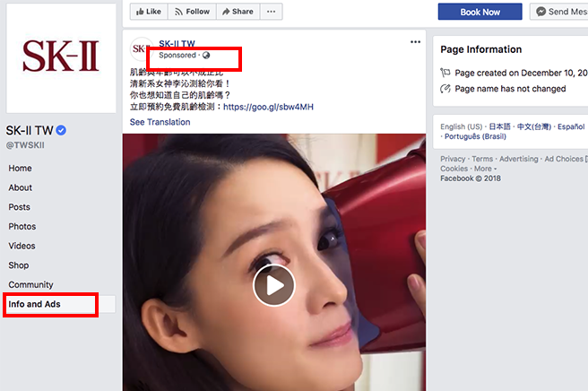
Task: Open the Cookies footer link
Action: tap(454, 169)
